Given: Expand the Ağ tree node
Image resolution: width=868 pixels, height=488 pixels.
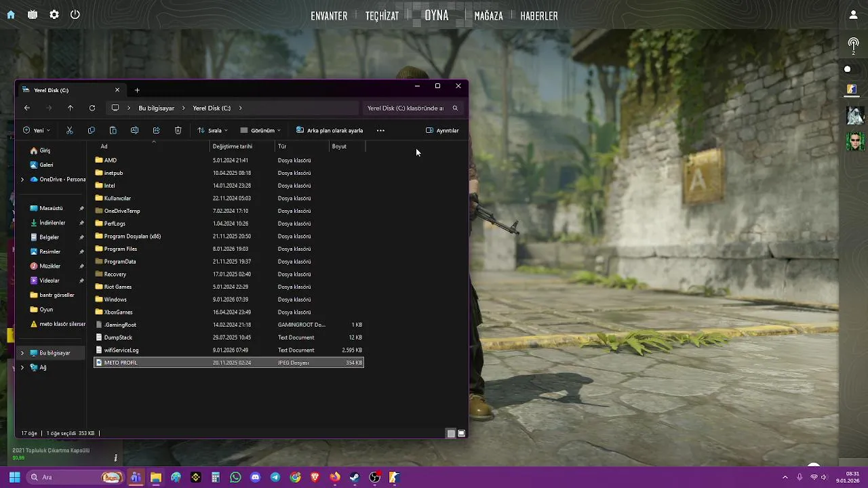Looking at the screenshot, I should click(x=22, y=367).
